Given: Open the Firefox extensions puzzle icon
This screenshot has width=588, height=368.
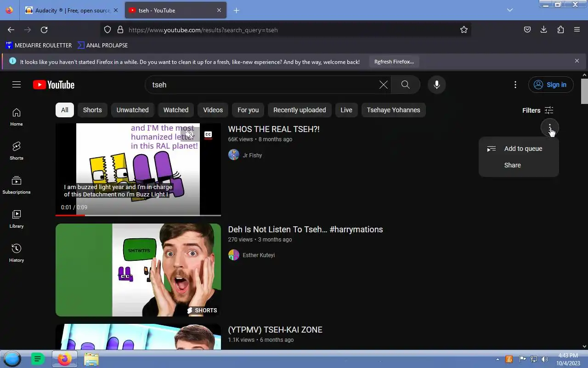Looking at the screenshot, I should (560, 30).
